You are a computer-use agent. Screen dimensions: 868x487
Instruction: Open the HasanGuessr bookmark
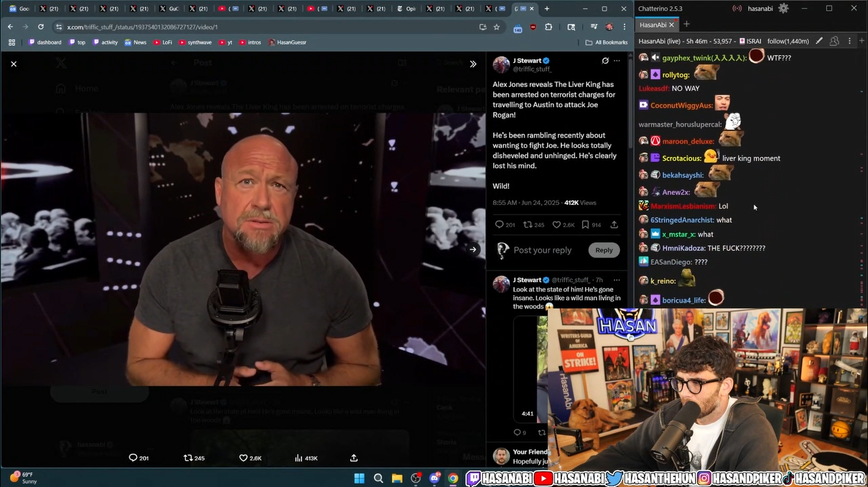point(287,42)
